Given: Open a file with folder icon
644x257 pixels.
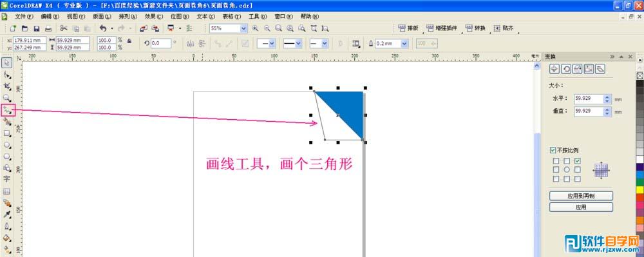Looking at the screenshot, I should [x=25, y=28].
